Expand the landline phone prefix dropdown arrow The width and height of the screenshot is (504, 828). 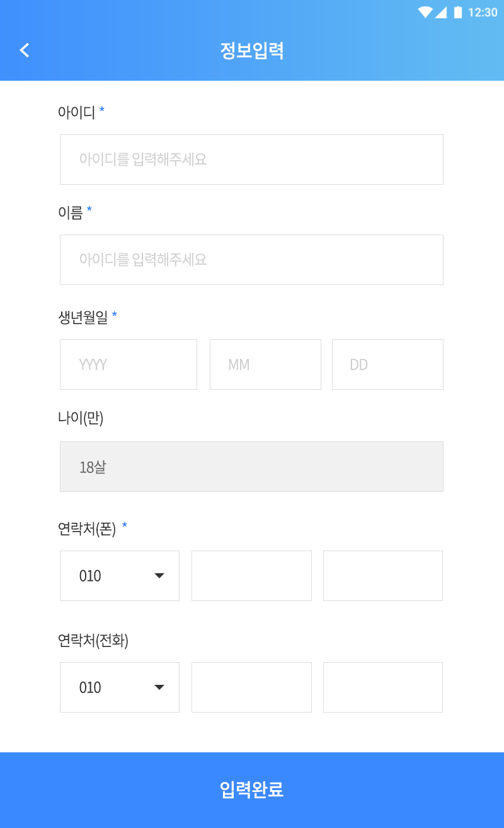[x=159, y=687]
